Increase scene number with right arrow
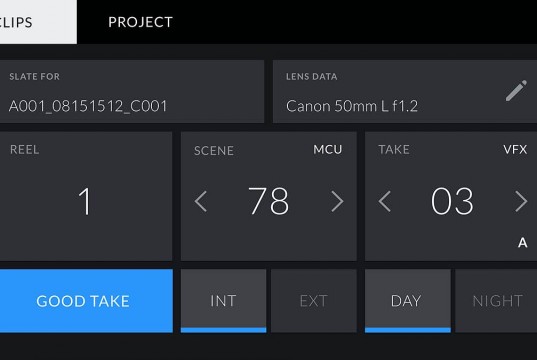537x360 pixels. tap(337, 201)
